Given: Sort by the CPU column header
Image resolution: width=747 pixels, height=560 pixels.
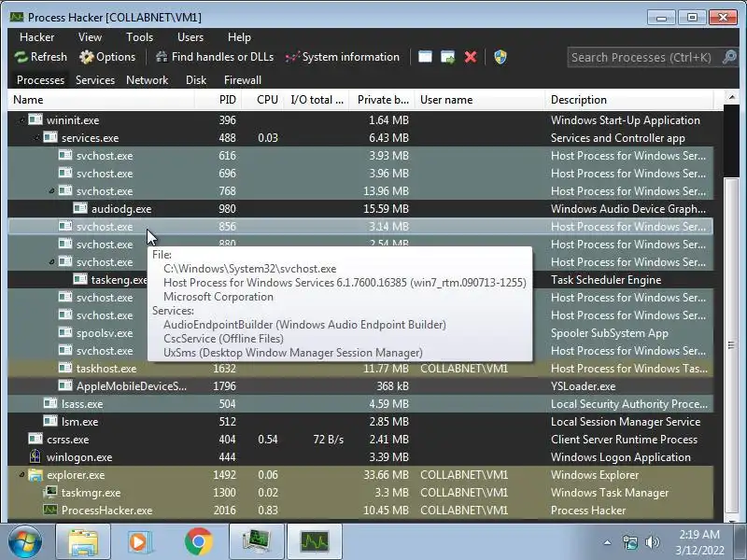Looking at the screenshot, I should [x=263, y=100].
